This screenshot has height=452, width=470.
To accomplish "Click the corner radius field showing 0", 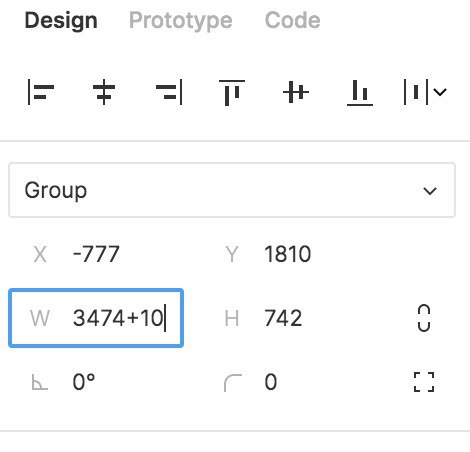I will click(x=271, y=382).
